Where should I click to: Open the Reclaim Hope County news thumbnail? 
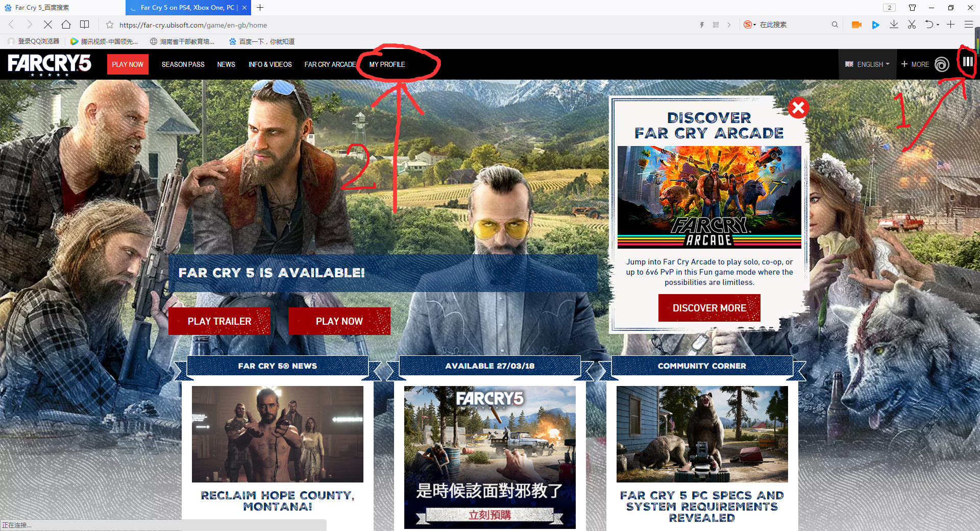(278, 434)
